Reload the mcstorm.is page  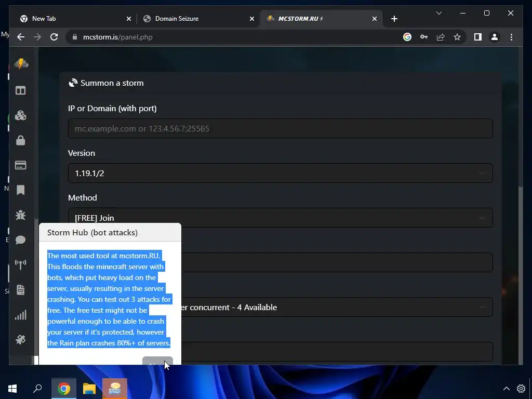click(54, 37)
